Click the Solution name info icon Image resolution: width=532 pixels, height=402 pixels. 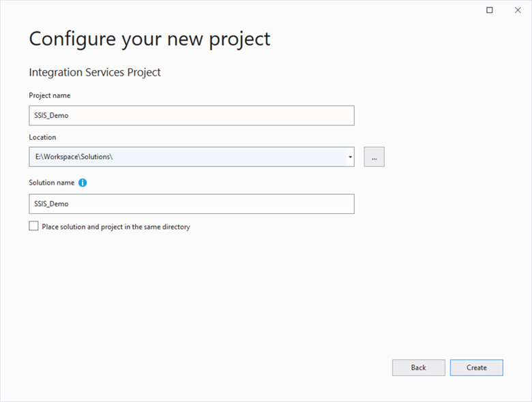click(83, 183)
